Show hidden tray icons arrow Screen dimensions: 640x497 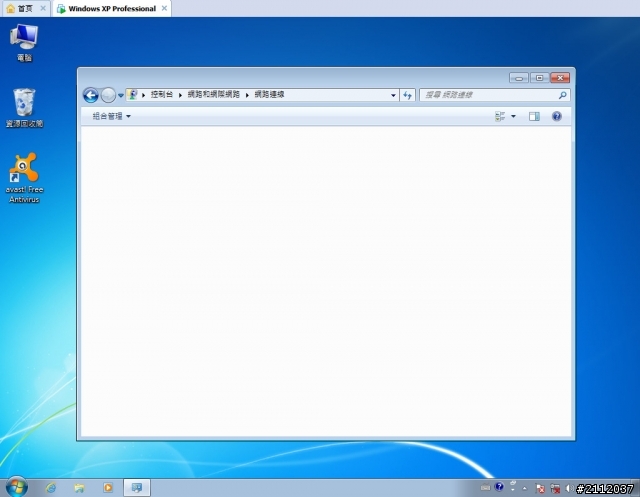524,488
